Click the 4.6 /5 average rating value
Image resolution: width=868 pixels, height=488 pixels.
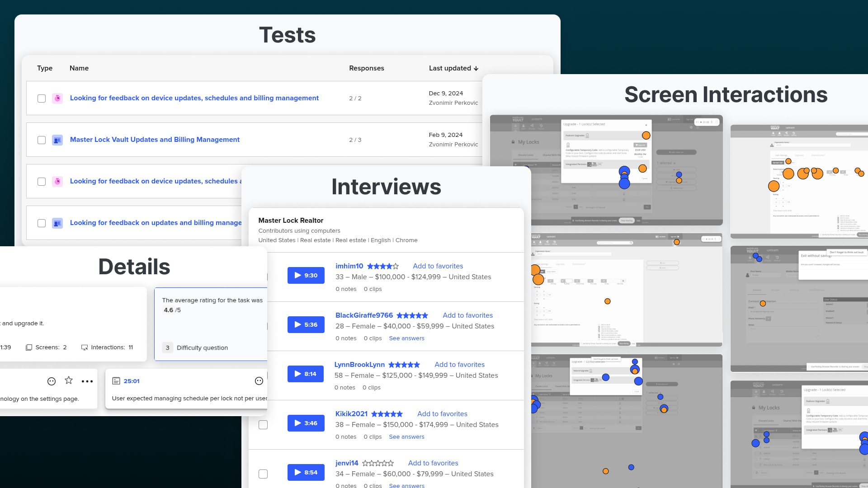pos(172,310)
